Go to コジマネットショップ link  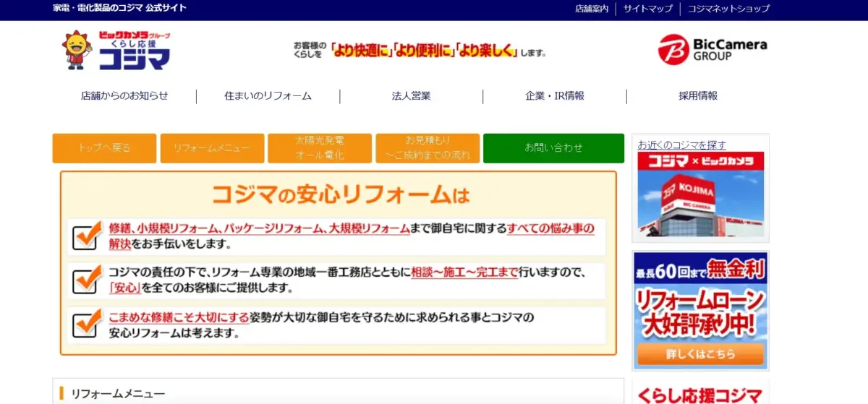pyautogui.click(x=728, y=9)
